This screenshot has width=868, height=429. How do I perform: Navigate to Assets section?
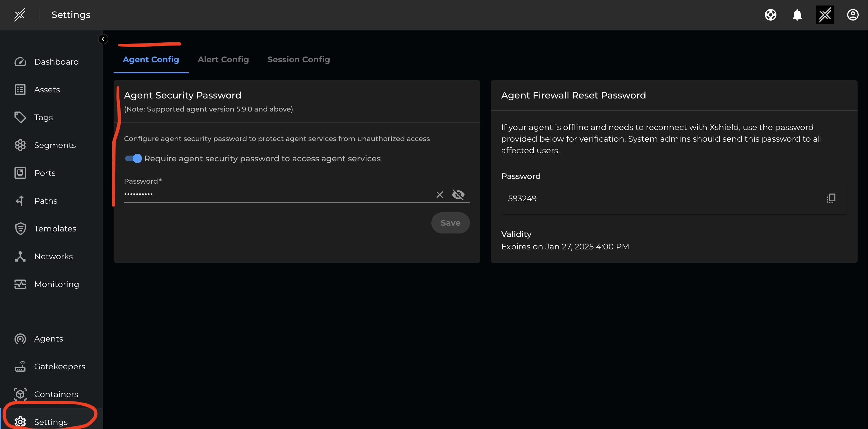47,89
